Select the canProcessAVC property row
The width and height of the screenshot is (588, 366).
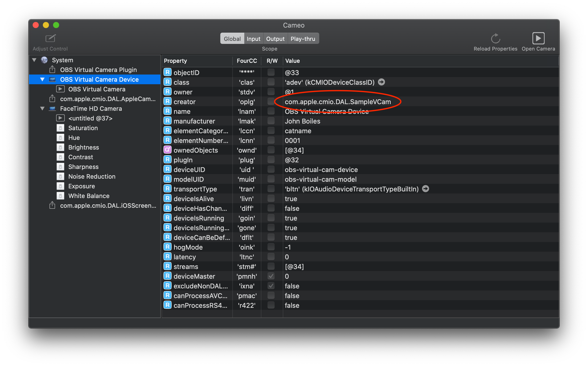coord(360,296)
